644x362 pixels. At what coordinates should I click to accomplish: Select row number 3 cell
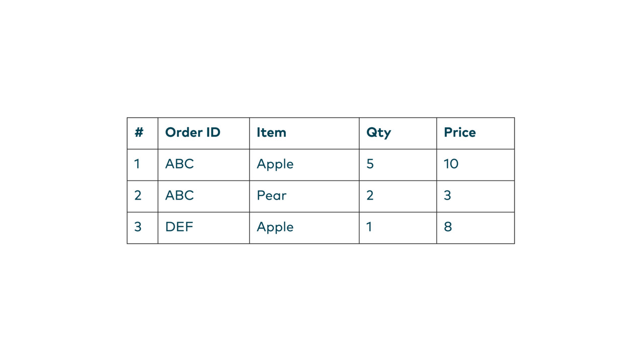[x=142, y=228]
